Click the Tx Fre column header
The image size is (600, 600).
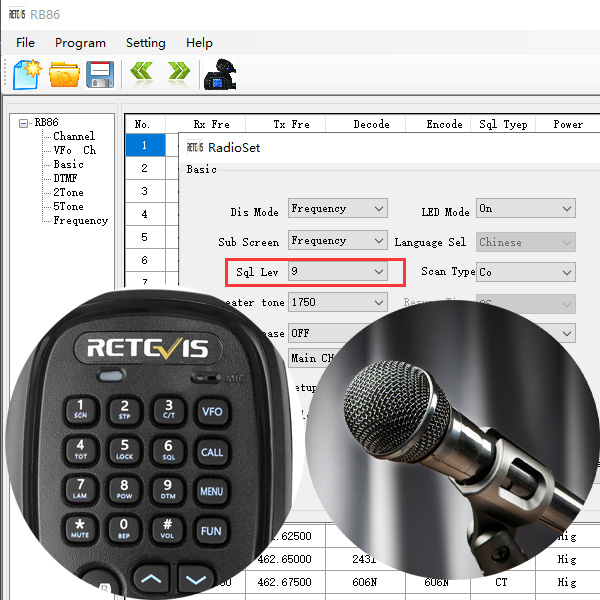pos(285,124)
